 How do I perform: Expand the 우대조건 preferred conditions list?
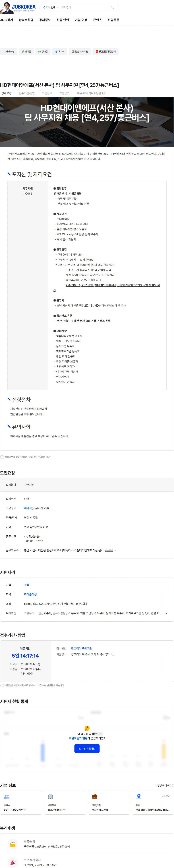pyautogui.click(x=166, y=613)
